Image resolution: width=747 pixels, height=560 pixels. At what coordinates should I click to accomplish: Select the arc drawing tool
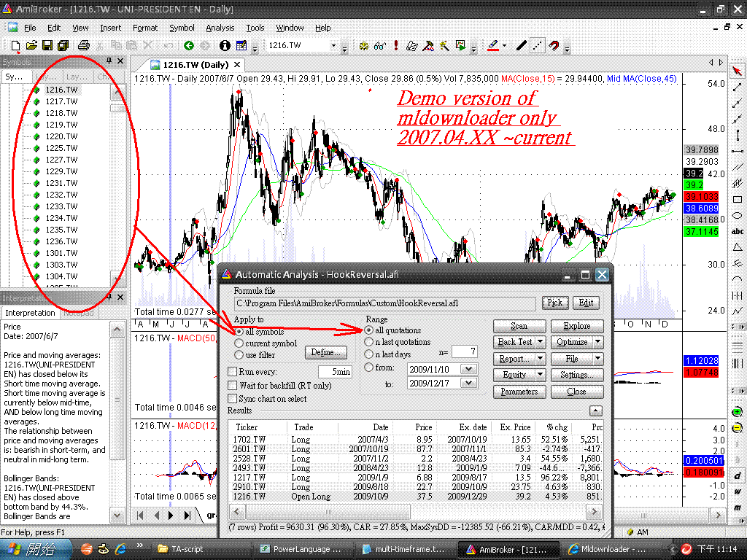click(x=737, y=279)
